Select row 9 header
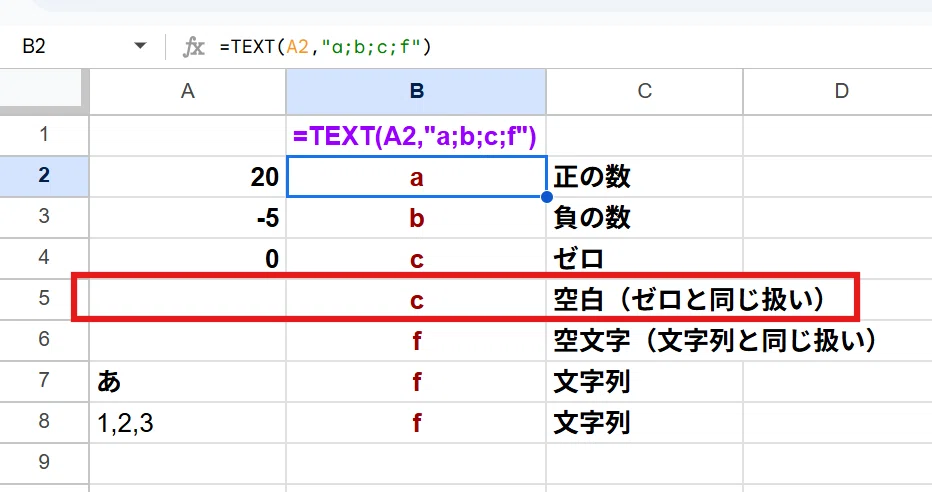The width and height of the screenshot is (932, 492). (44, 463)
